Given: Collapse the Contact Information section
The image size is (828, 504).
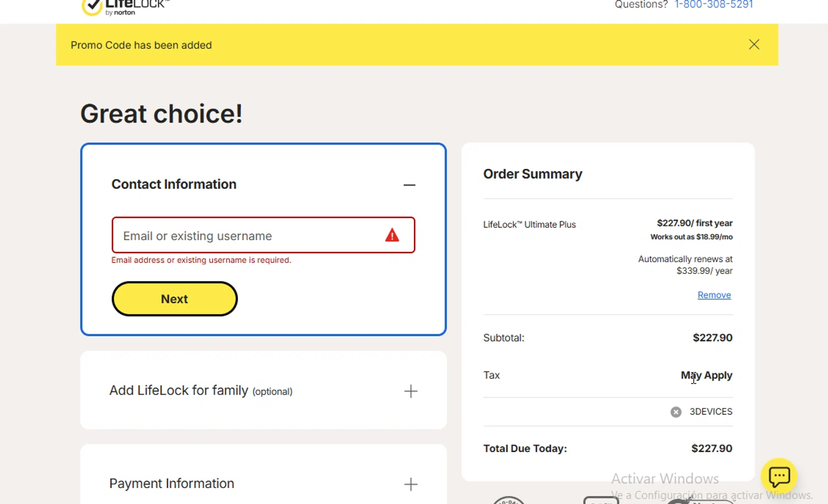Looking at the screenshot, I should tap(409, 185).
